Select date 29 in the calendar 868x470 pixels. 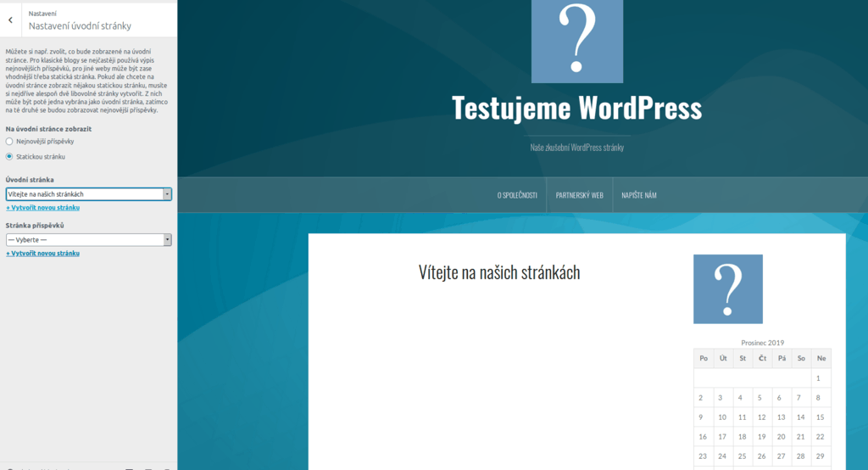pos(821,456)
